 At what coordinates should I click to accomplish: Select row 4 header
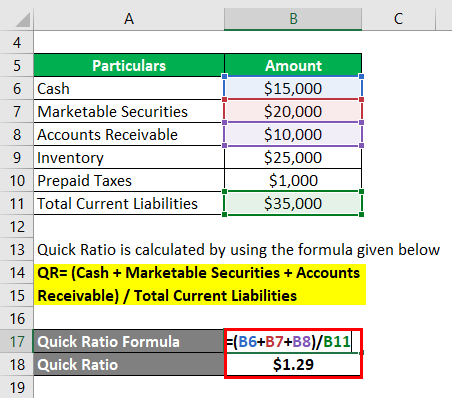tap(17, 42)
